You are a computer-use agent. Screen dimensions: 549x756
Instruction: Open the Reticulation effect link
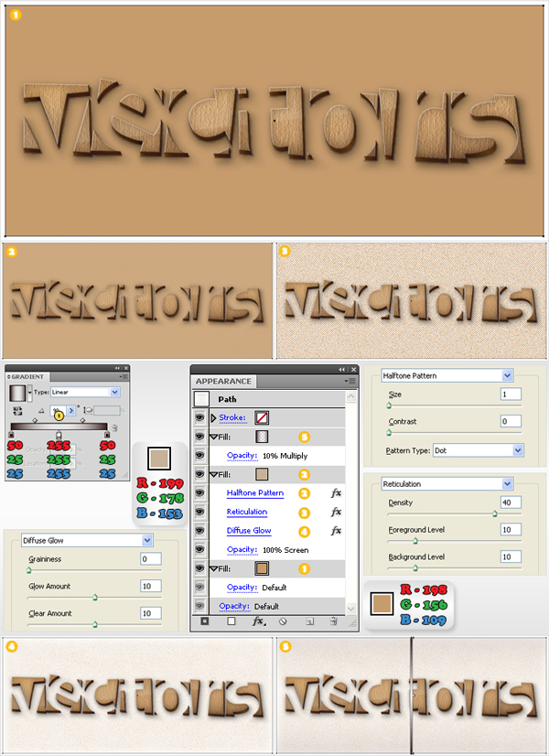tap(247, 512)
